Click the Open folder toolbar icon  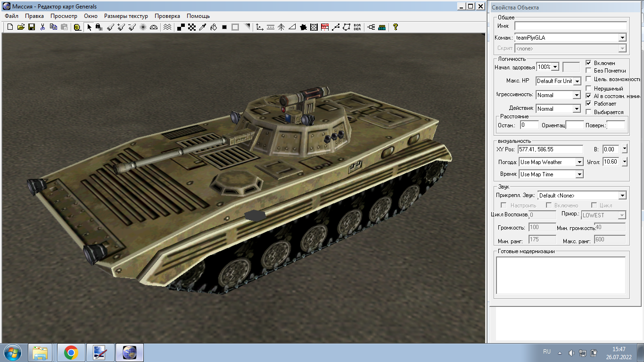point(21,27)
